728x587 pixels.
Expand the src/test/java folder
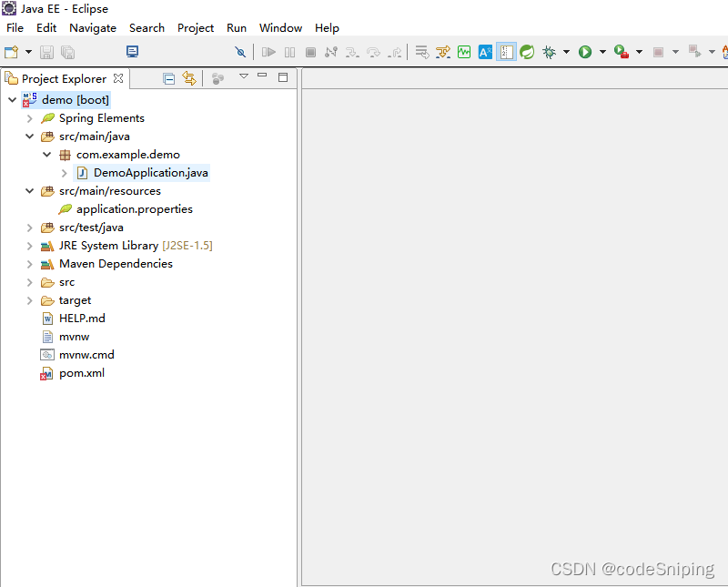[x=30, y=228]
